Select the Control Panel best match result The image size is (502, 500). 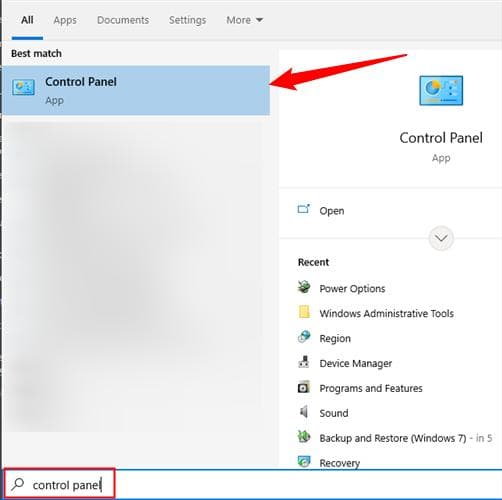pyautogui.click(x=136, y=90)
